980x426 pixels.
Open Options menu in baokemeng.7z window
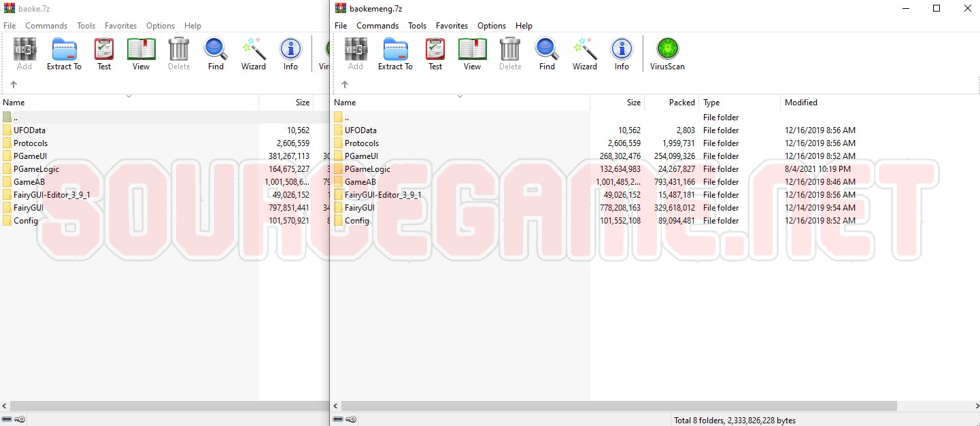(x=491, y=26)
